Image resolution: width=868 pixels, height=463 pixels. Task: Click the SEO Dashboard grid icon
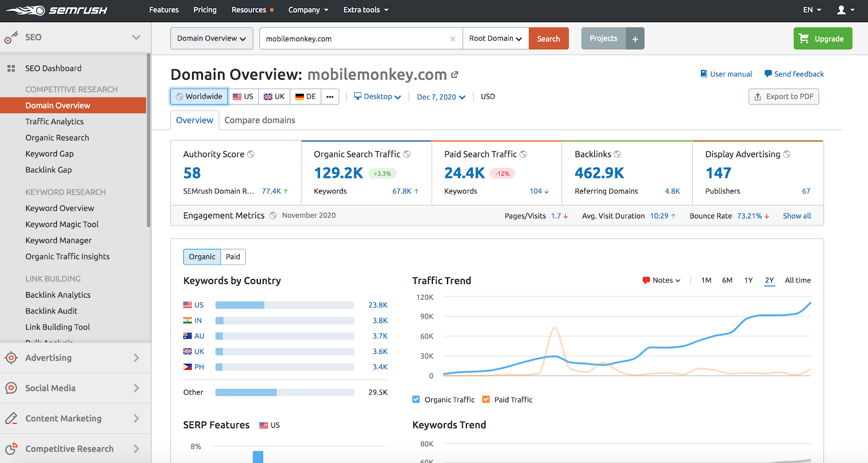click(11, 68)
